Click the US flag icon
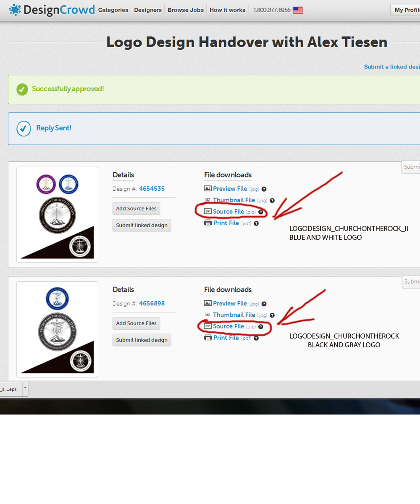 click(x=298, y=10)
